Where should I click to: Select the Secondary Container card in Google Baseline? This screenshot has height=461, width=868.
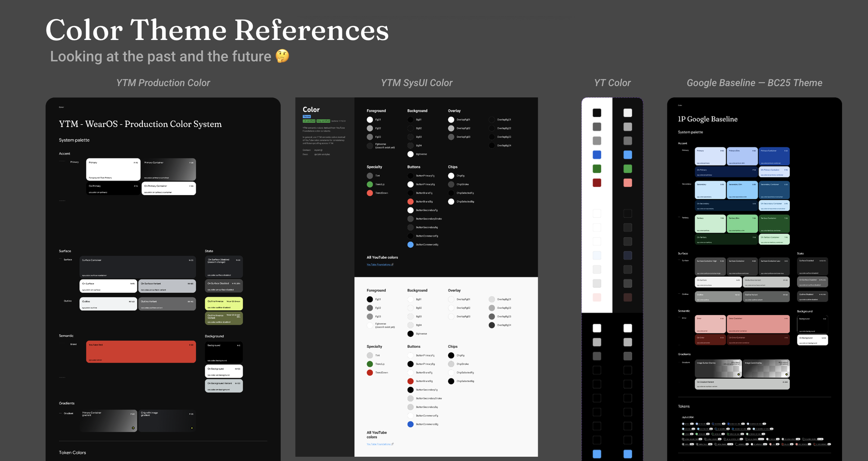[x=774, y=190]
